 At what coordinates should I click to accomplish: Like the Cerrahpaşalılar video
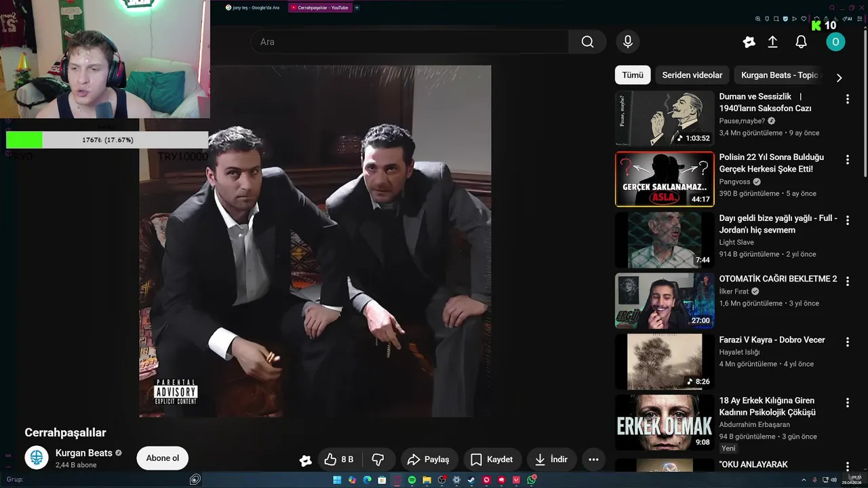339,460
